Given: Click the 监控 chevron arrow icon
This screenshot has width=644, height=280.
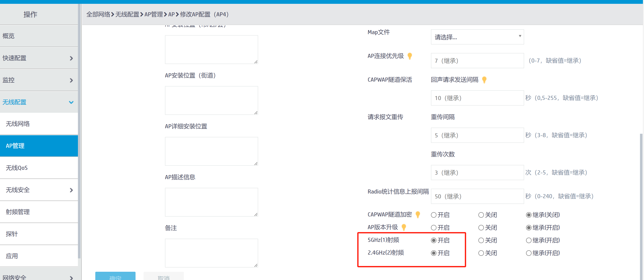Looking at the screenshot, I should point(71,80).
